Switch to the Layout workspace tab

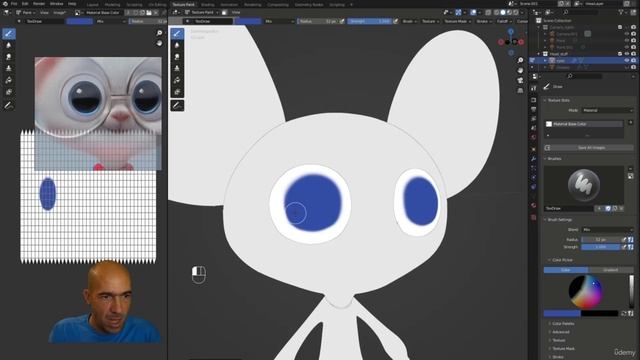coord(93,4)
